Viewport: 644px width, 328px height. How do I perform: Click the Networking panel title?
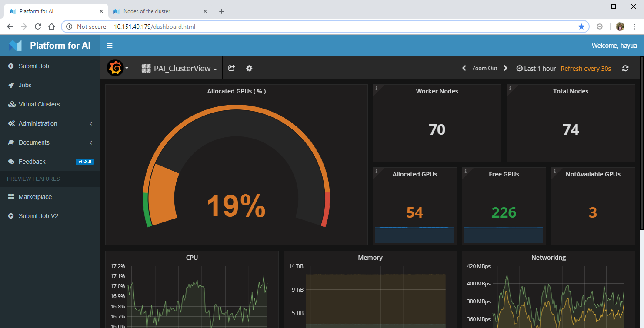(548, 258)
